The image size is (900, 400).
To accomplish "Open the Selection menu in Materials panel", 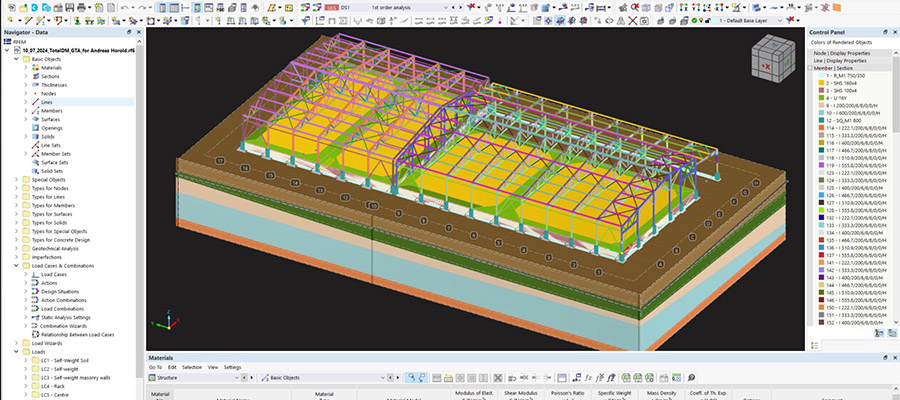I will (x=191, y=367).
